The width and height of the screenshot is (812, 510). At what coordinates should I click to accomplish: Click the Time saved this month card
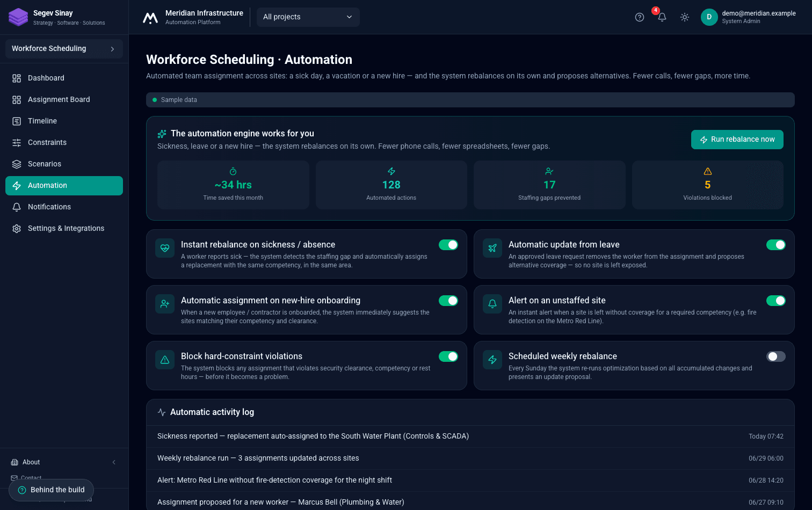point(233,185)
